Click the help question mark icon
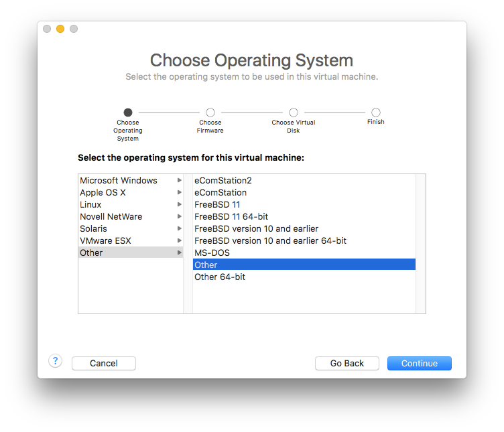The height and width of the screenshot is (432, 504). click(56, 361)
